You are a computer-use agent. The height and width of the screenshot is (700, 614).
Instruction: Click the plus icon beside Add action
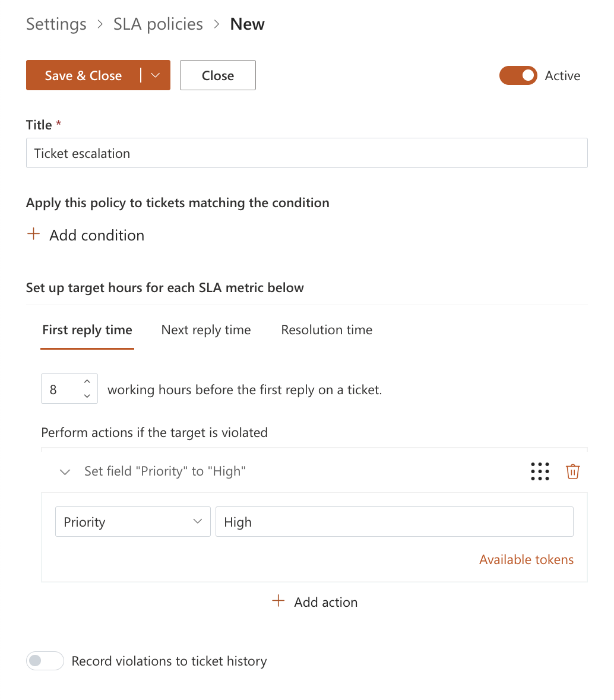point(278,601)
